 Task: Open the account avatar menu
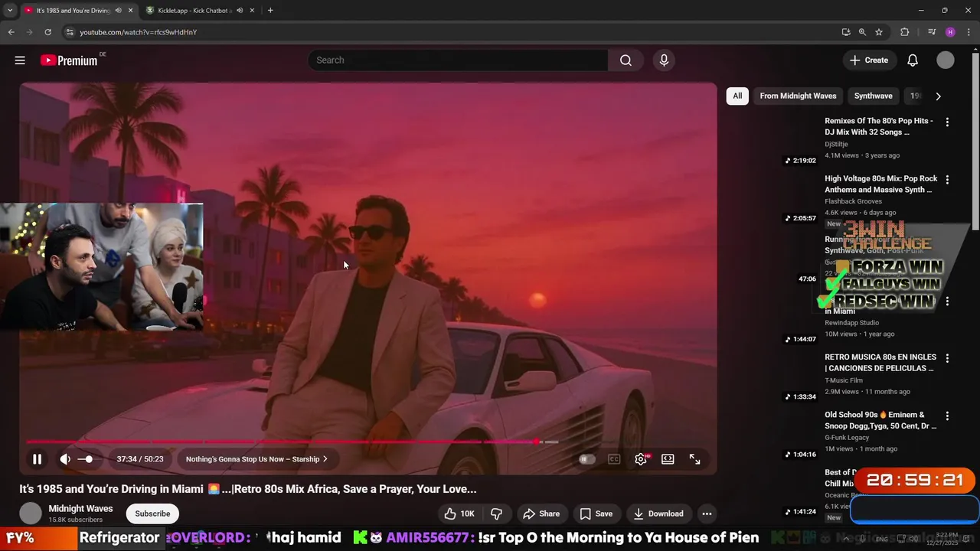coord(946,60)
